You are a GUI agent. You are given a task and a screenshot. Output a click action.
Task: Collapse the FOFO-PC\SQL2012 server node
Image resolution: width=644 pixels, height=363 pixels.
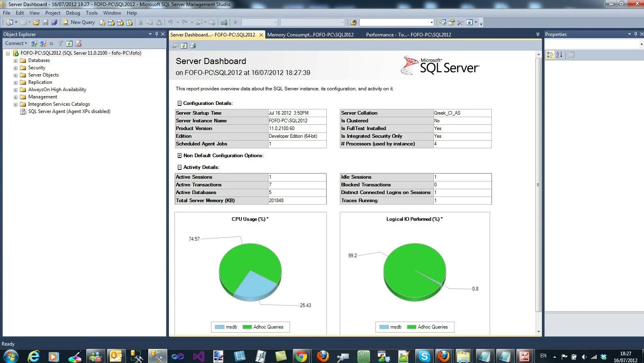click(8, 53)
